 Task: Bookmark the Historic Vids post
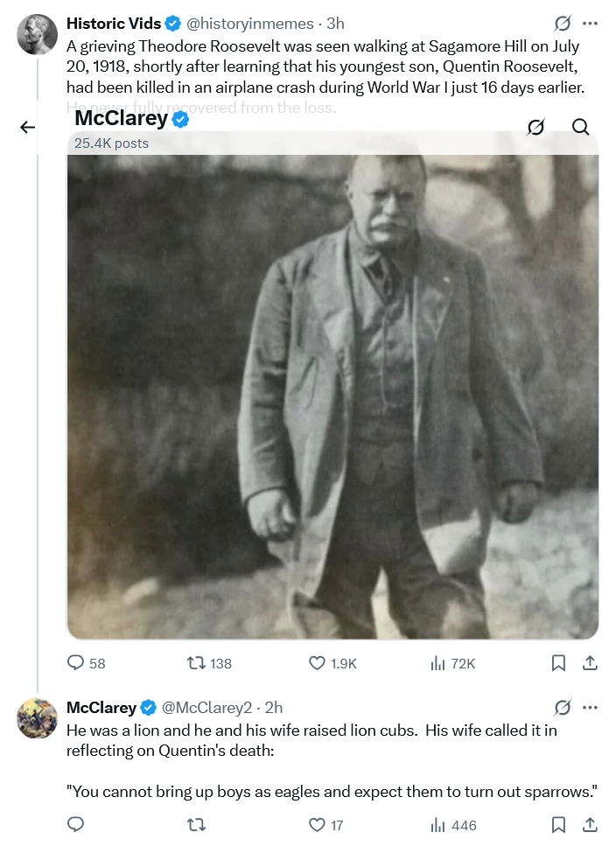coord(558,663)
